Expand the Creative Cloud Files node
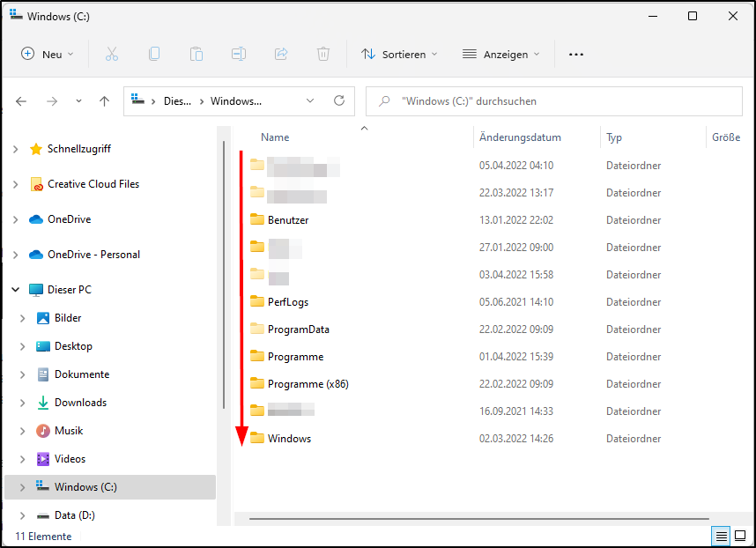The image size is (756, 548). [x=16, y=184]
